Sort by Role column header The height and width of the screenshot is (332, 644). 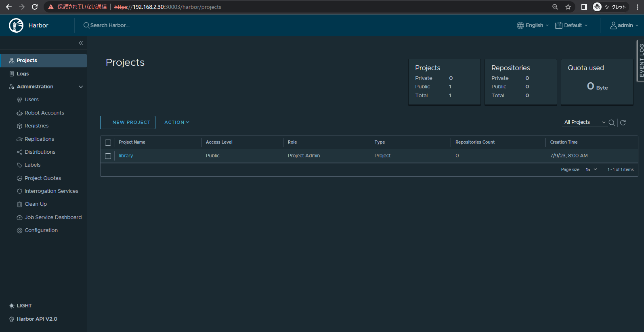(292, 142)
